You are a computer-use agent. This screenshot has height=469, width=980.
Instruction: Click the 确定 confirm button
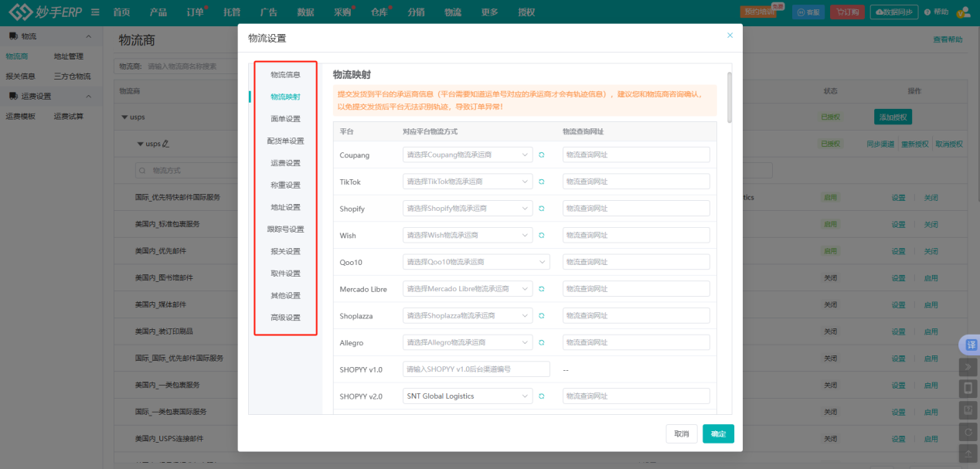coord(718,433)
